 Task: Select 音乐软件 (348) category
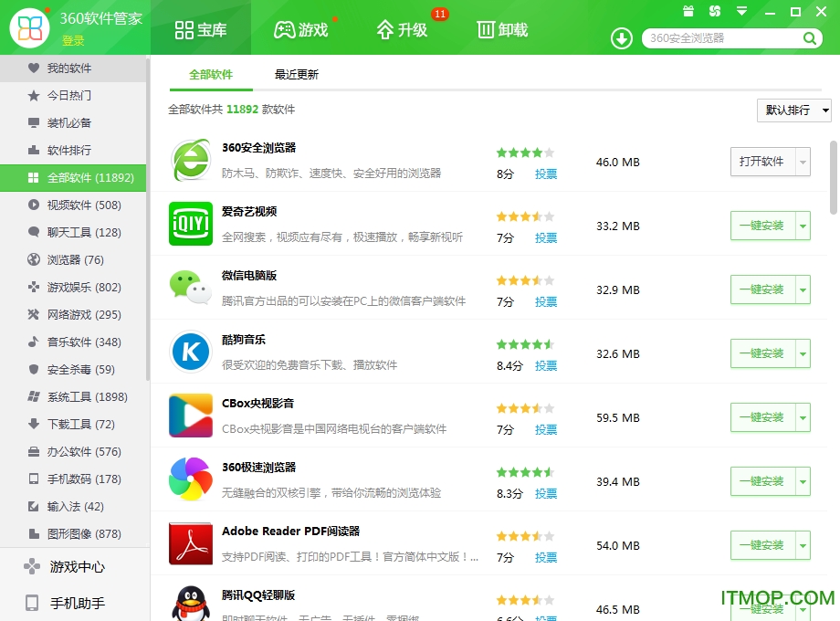pyautogui.click(x=73, y=342)
